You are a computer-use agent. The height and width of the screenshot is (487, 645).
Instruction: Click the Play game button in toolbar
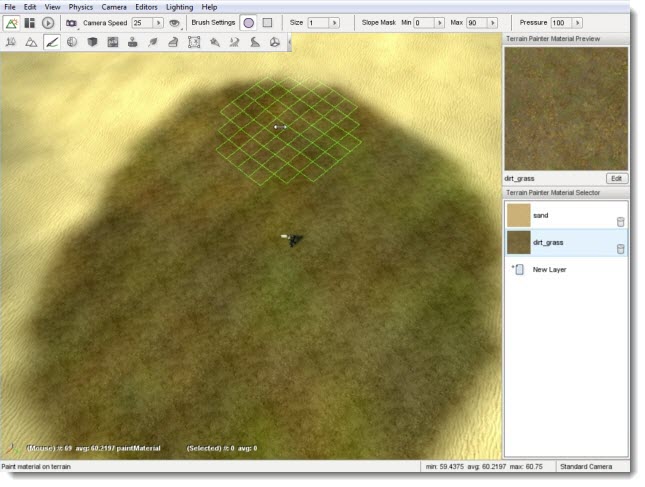click(48, 22)
